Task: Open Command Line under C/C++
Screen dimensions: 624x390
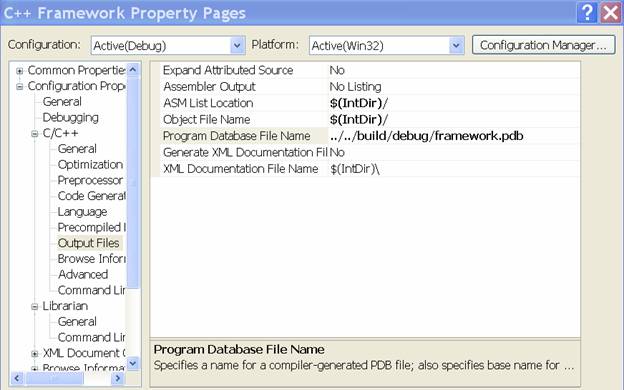Action: click(x=92, y=290)
